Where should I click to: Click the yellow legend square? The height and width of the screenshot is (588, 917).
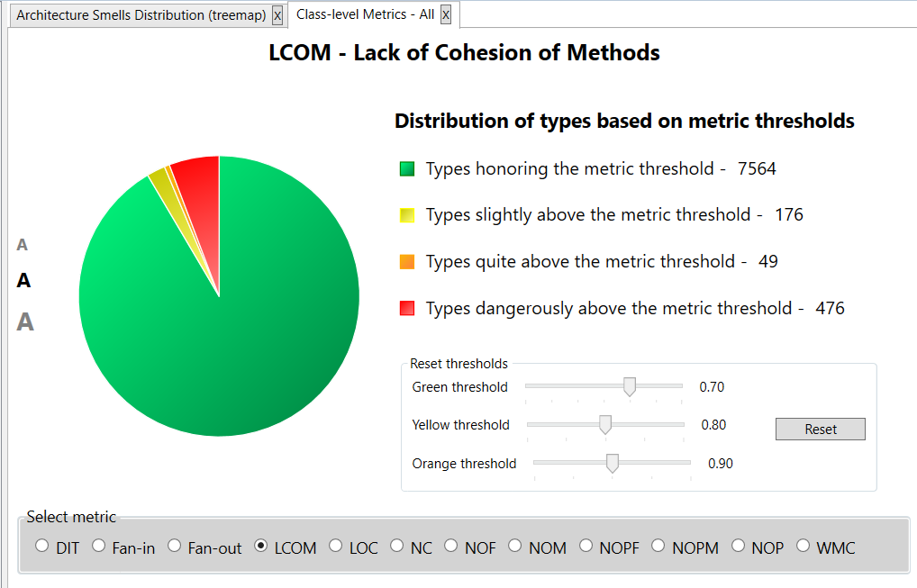tap(407, 215)
